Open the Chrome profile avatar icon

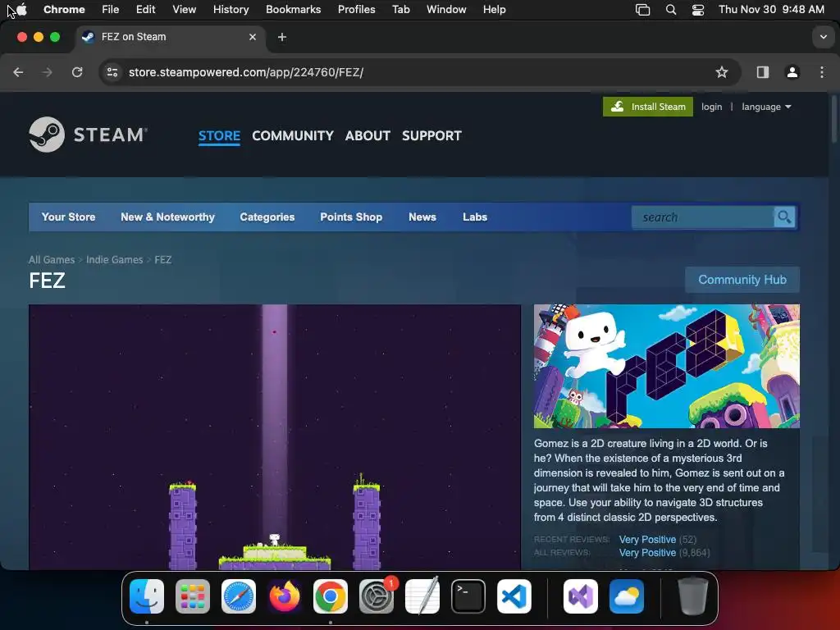point(792,72)
